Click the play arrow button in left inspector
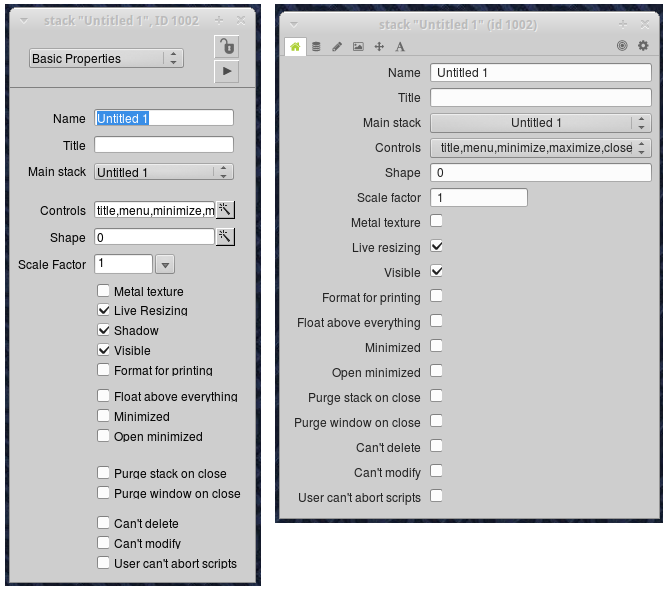Viewport: 672px width, 590px height. coord(227,71)
